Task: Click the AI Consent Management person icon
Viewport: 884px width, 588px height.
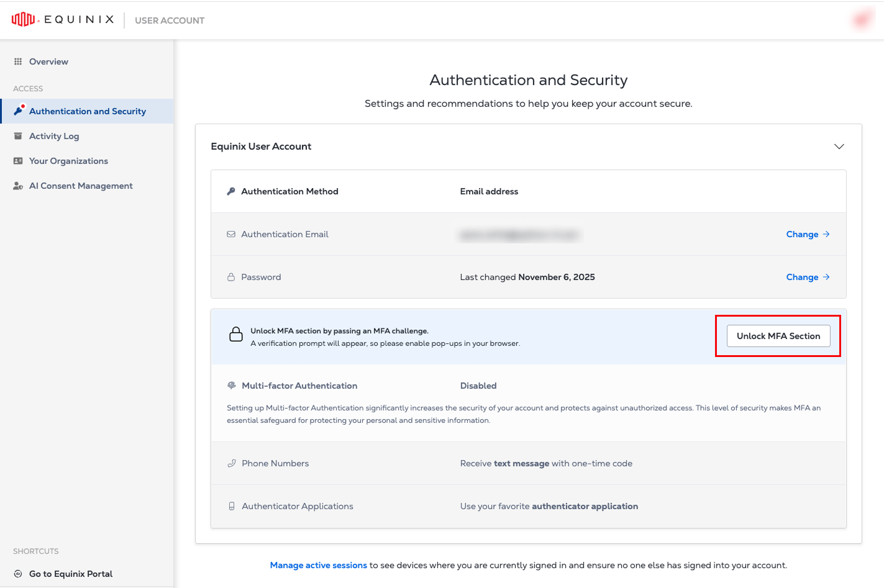Action: (18, 186)
